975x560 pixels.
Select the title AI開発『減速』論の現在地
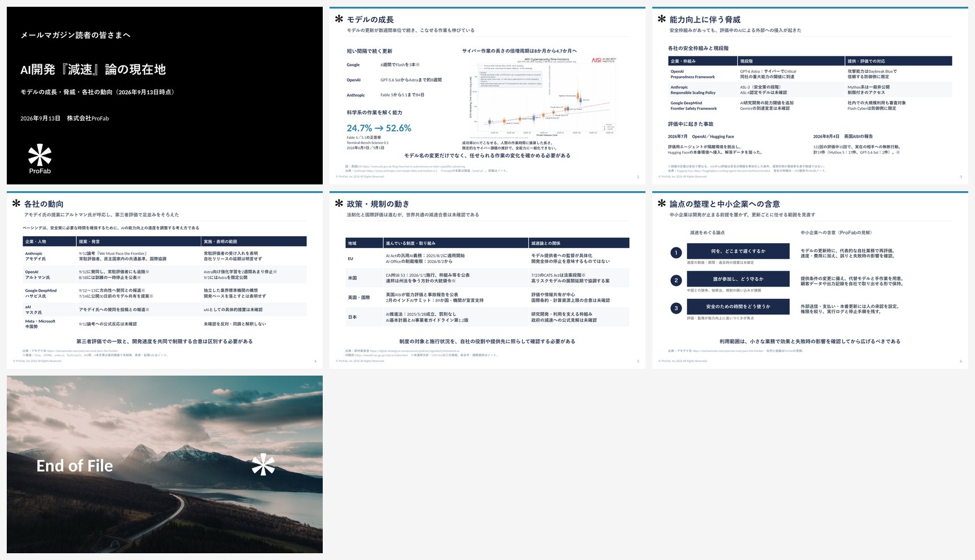[x=93, y=69]
